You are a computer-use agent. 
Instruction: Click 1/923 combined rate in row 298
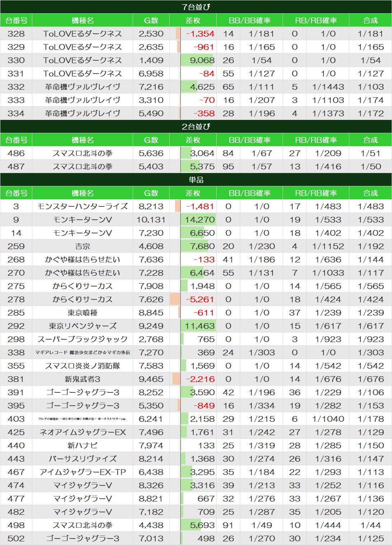370,339
